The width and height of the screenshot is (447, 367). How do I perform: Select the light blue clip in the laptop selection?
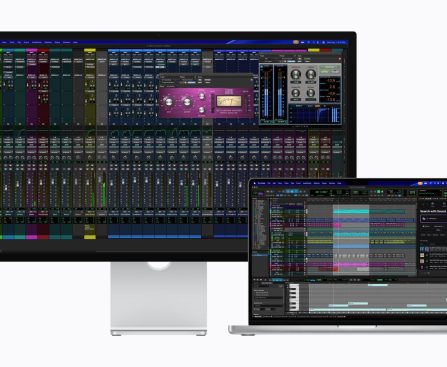click(x=351, y=246)
